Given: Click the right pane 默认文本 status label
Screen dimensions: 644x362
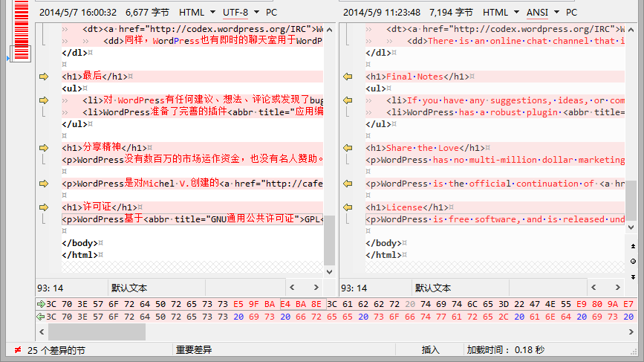Looking at the screenshot, I should click(x=433, y=288).
